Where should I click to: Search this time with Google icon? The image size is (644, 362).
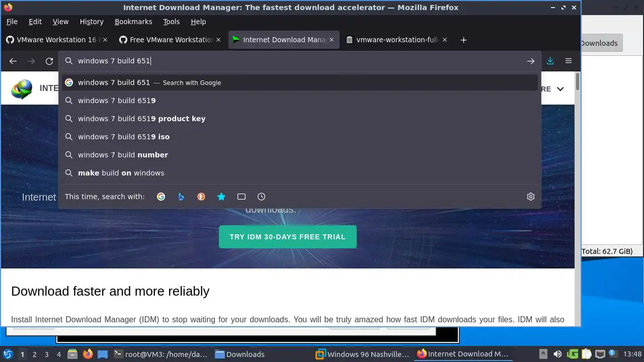[x=161, y=197]
